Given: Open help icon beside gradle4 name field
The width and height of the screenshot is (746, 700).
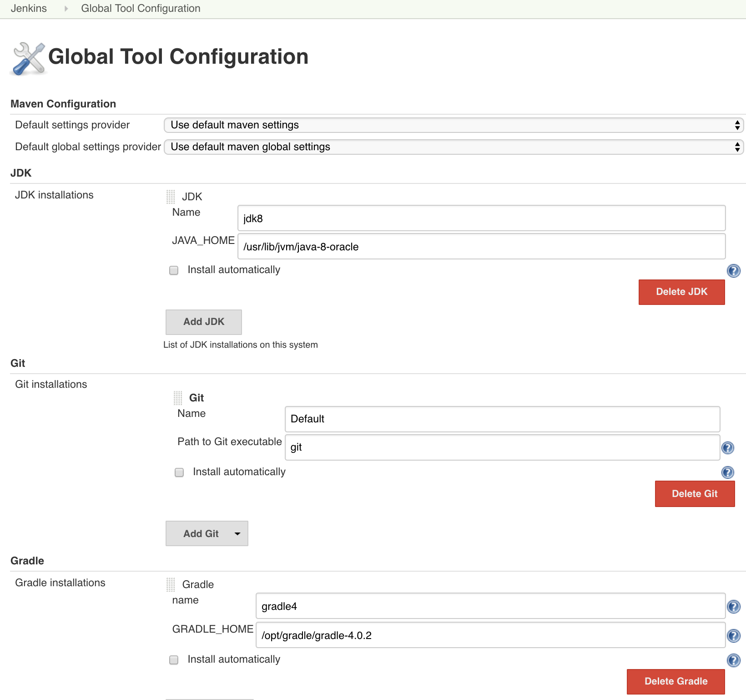Looking at the screenshot, I should [733, 607].
